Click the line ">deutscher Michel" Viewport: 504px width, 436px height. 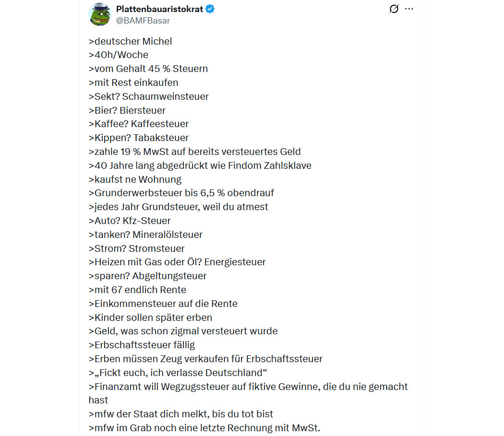tap(130, 41)
